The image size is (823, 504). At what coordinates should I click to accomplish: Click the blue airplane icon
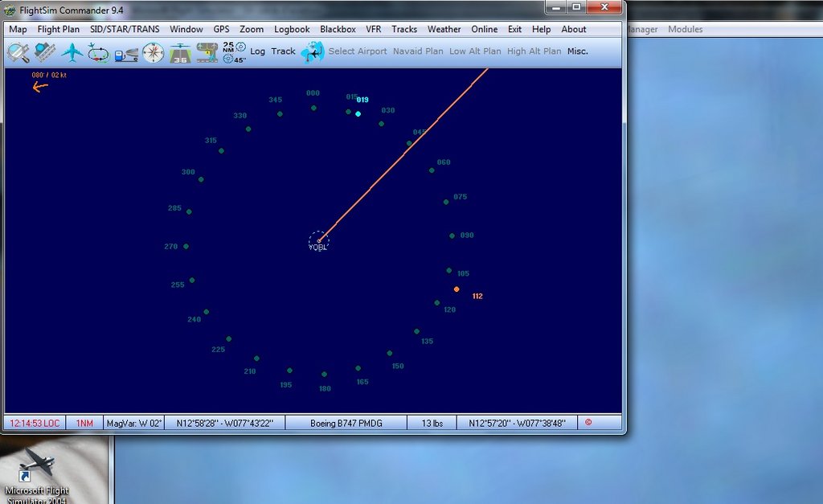click(72, 52)
